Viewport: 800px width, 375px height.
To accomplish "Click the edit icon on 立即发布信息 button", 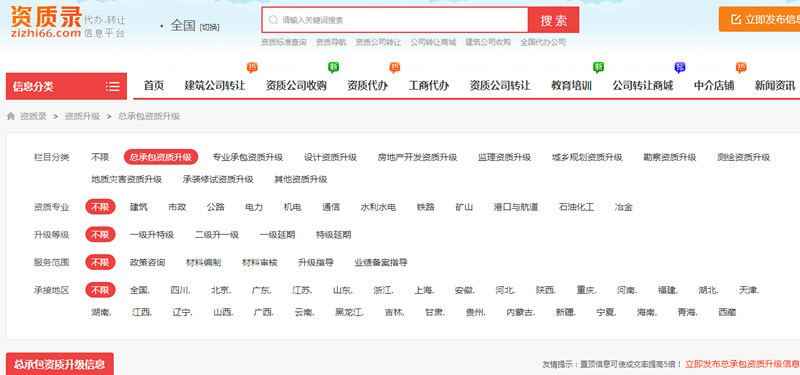I will point(736,19).
